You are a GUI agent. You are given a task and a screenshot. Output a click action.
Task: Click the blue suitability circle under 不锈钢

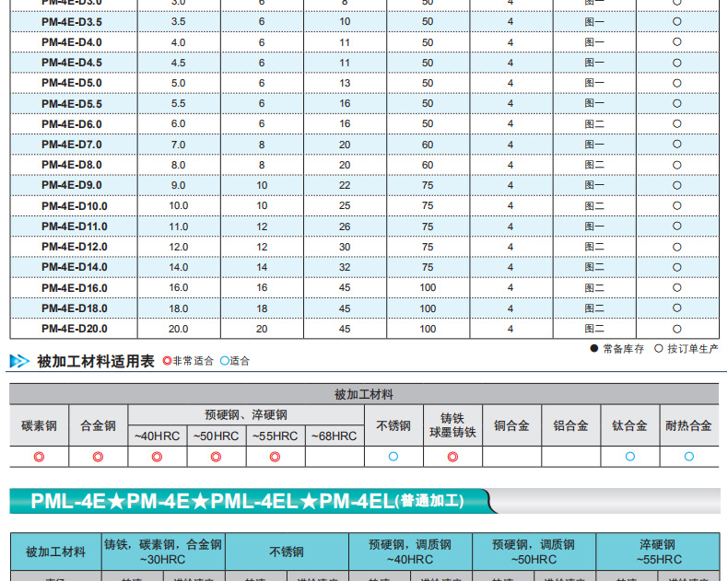coord(393,457)
